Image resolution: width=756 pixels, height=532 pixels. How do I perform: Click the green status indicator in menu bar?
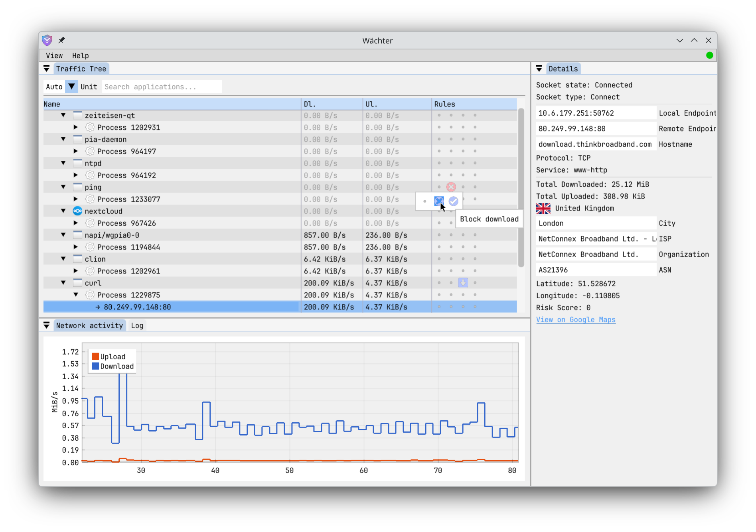tap(709, 55)
